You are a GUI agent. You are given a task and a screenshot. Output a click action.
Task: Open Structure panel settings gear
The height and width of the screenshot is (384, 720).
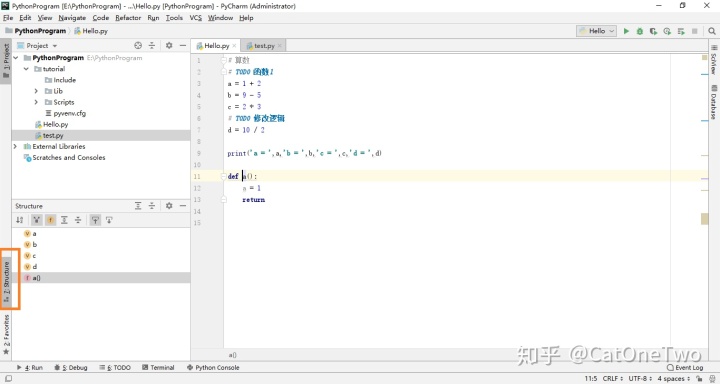click(169, 206)
